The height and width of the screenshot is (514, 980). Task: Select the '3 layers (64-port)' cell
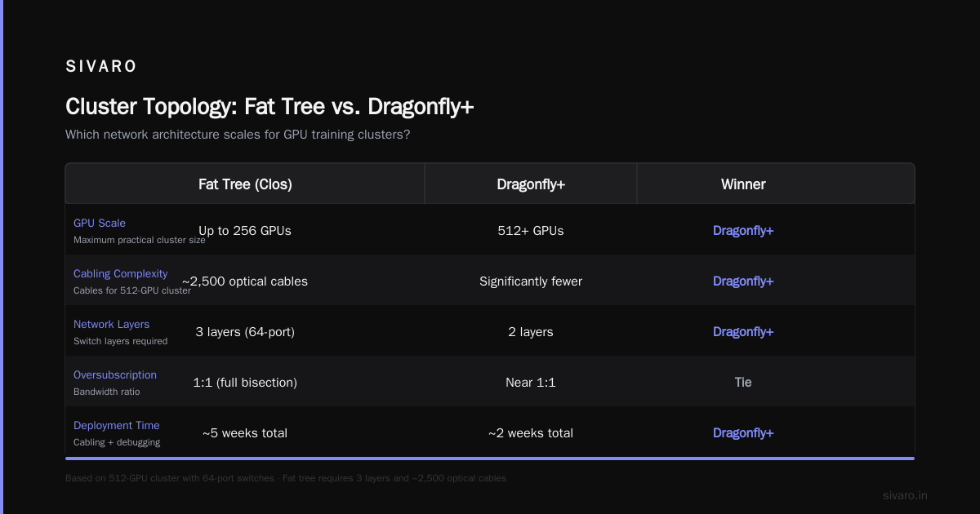point(245,332)
